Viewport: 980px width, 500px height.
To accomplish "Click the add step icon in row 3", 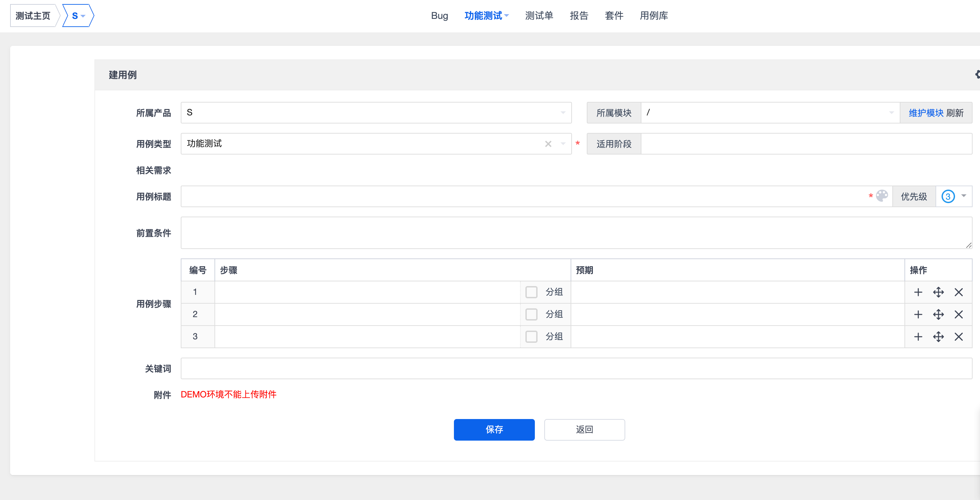I will pyautogui.click(x=918, y=336).
